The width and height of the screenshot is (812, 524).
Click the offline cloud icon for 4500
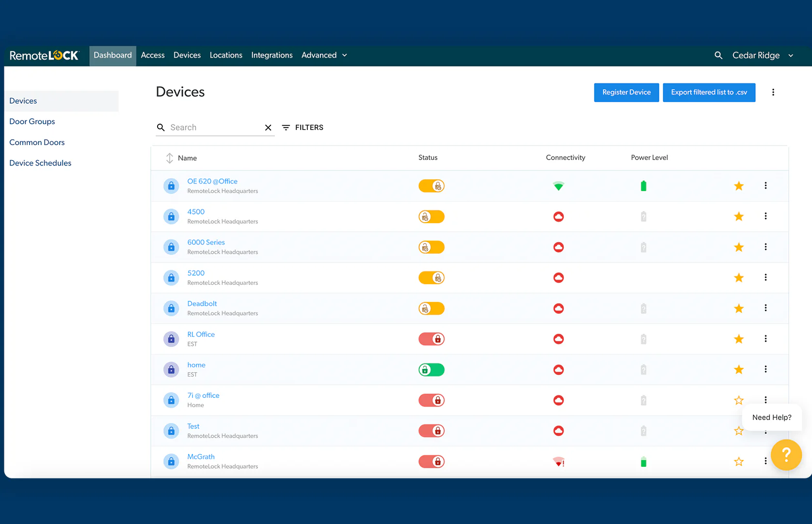[558, 216]
